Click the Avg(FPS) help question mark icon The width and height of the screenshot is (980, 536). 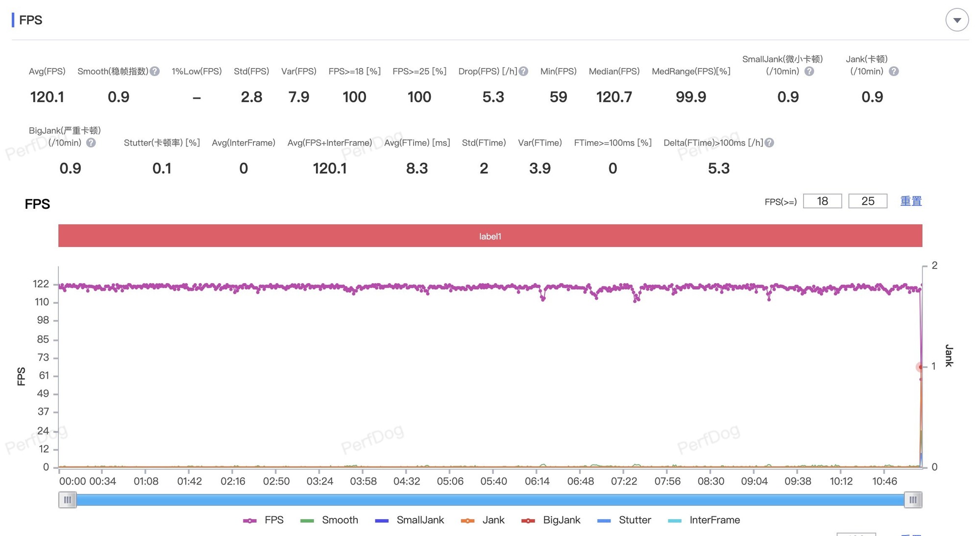coord(155,71)
